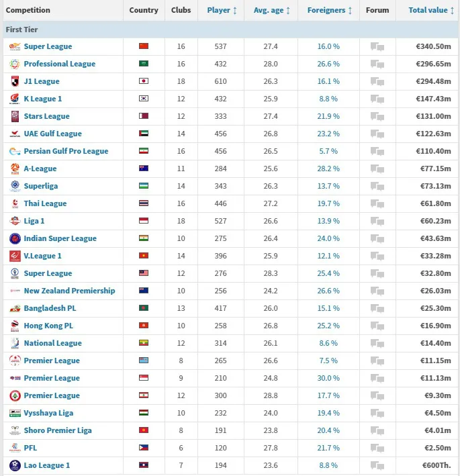Sort table by Avg. age column header
Image resolution: width=460 pixels, height=476 pixels.
coord(272,10)
